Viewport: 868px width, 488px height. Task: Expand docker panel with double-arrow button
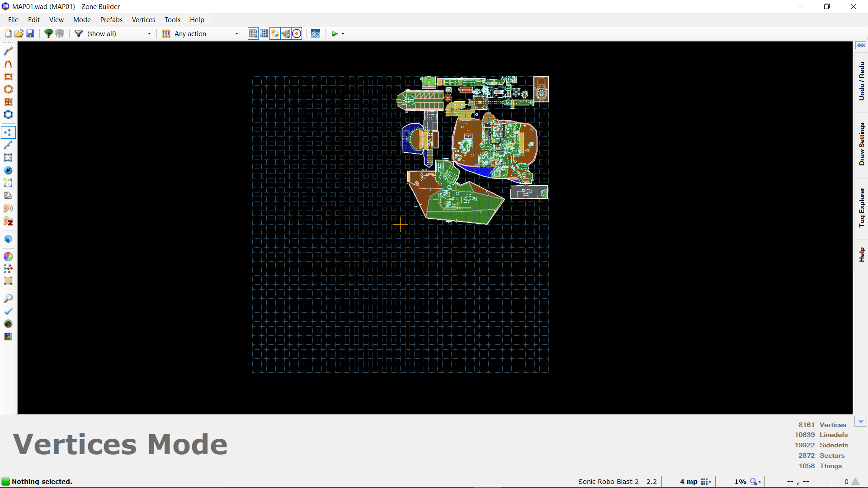point(861,45)
